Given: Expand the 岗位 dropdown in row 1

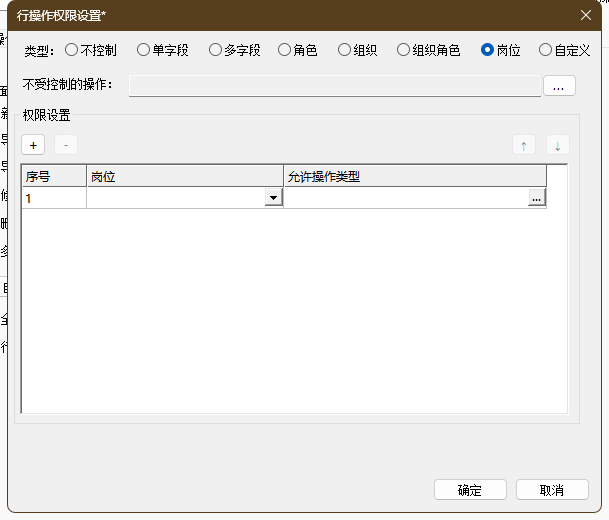Looking at the screenshot, I should 272,198.
